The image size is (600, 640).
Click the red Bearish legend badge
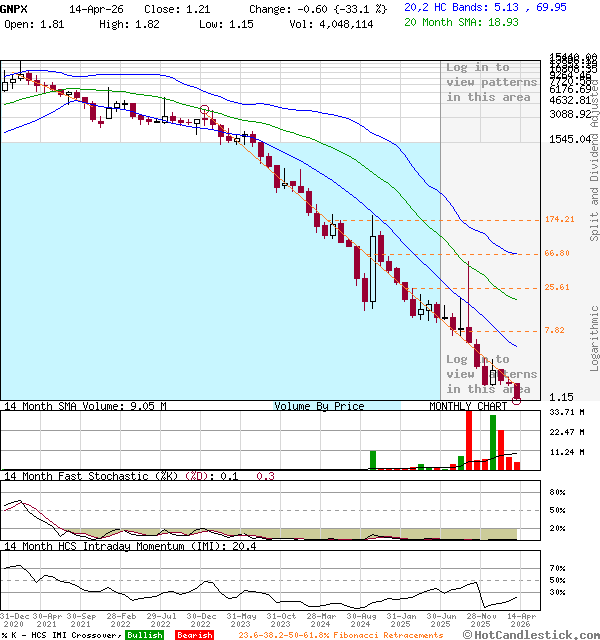click(194, 635)
